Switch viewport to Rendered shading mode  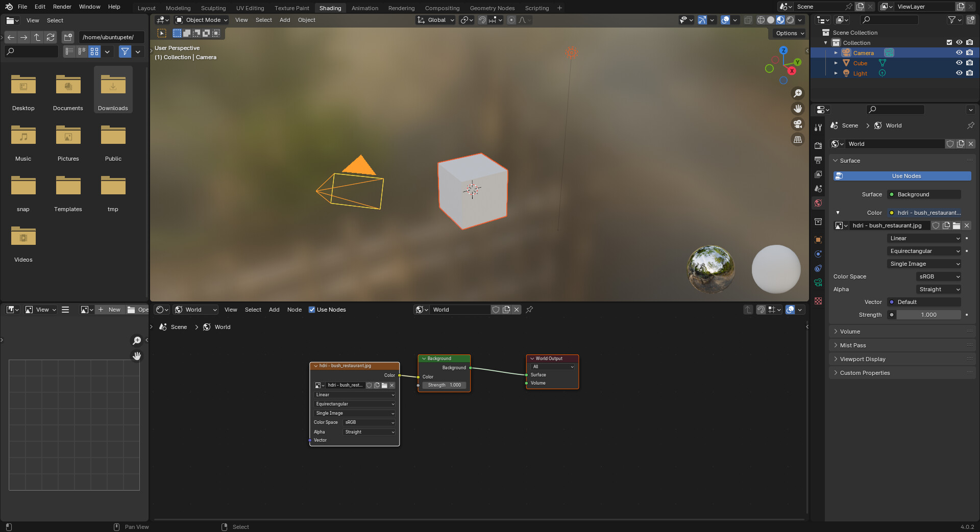pos(790,20)
